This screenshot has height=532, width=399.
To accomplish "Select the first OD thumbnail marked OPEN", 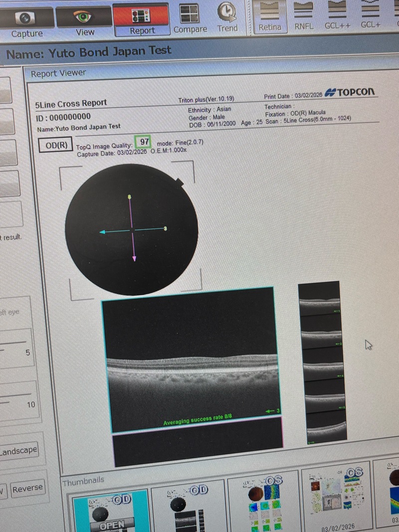I will [111, 511].
